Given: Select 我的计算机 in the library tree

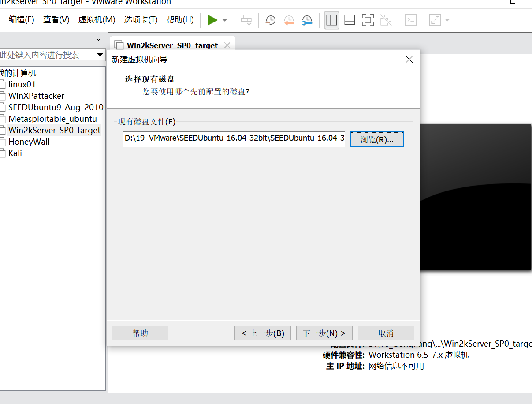Looking at the screenshot, I should pyautogui.click(x=18, y=73).
